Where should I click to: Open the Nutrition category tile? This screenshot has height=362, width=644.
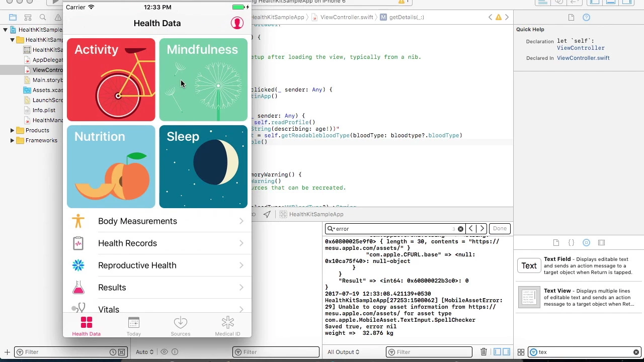[x=111, y=166]
